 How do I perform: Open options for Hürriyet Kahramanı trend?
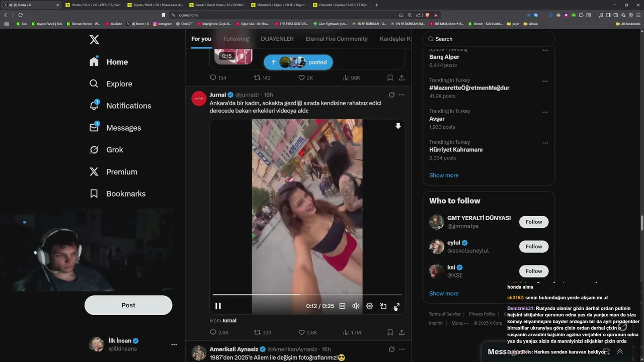(x=545, y=143)
